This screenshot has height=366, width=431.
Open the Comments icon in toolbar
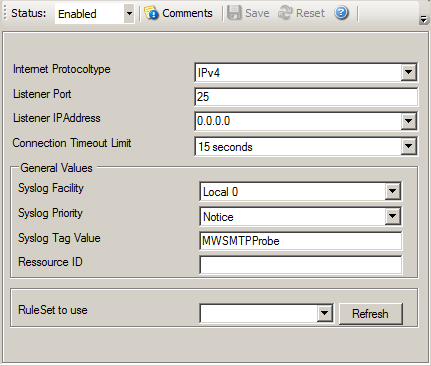point(151,13)
